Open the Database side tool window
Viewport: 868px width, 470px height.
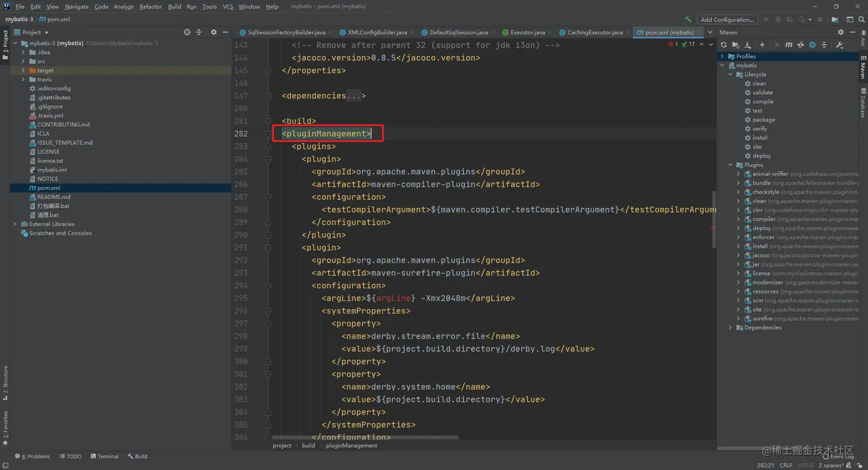point(863,103)
